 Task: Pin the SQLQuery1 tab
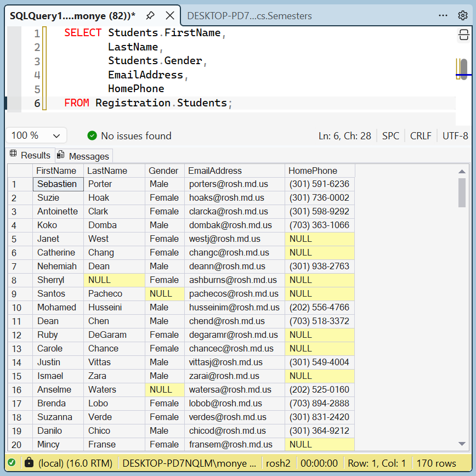pos(150,15)
